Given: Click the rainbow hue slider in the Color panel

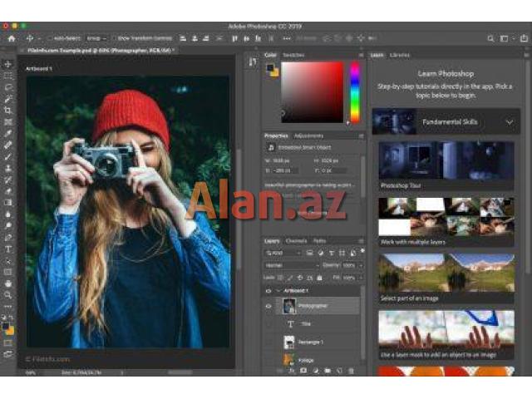Looking at the screenshot, I should [354, 91].
